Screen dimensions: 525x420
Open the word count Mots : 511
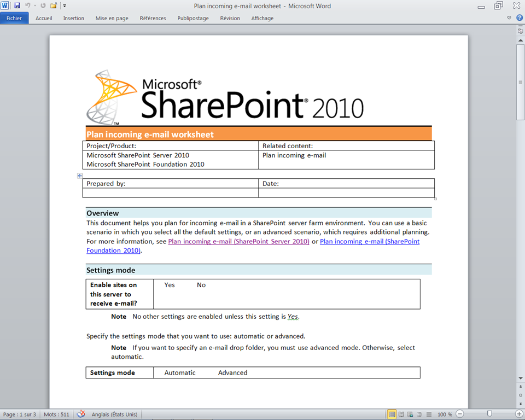(56, 415)
